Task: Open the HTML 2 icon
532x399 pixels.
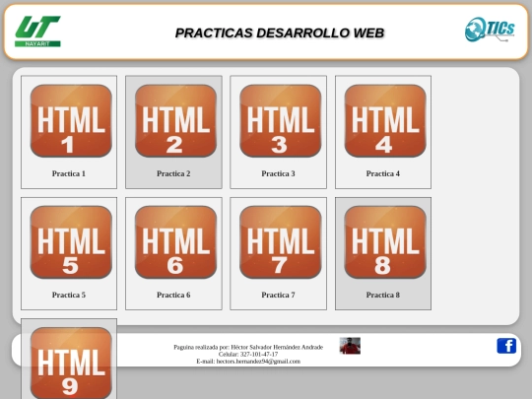Action: click(175, 121)
